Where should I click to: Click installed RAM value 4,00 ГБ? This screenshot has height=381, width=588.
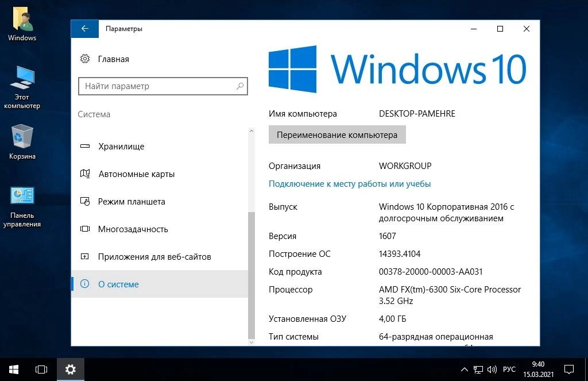[392, 319]
